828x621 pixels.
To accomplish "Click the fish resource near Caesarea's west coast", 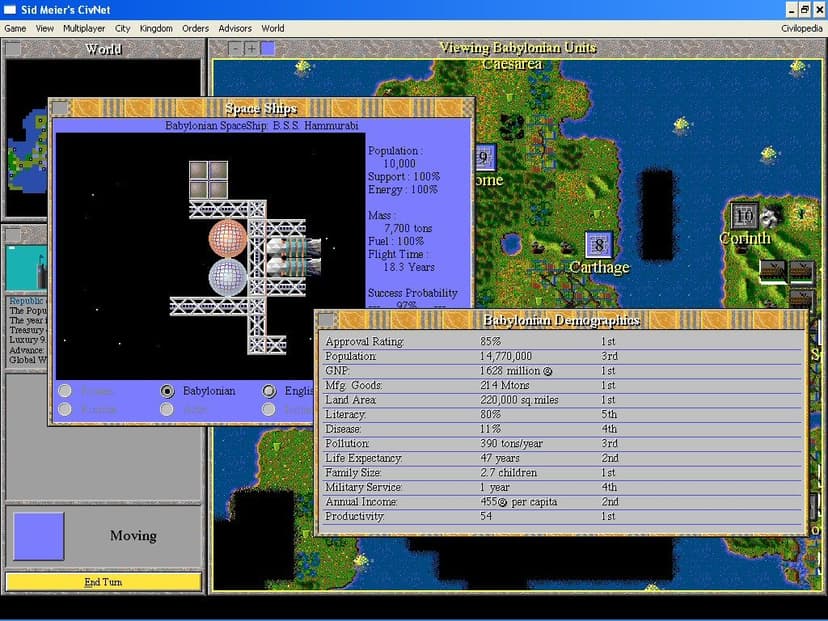I will [303, 67].
